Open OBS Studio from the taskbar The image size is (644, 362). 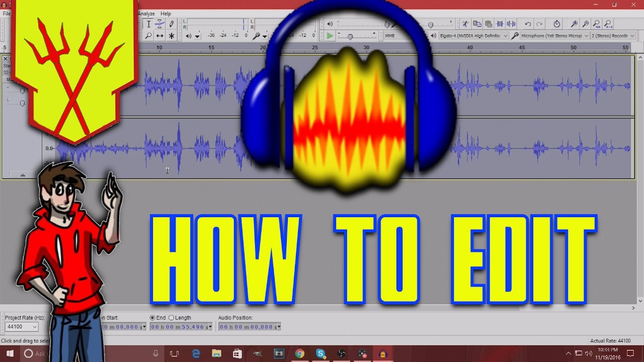[342, 353]
